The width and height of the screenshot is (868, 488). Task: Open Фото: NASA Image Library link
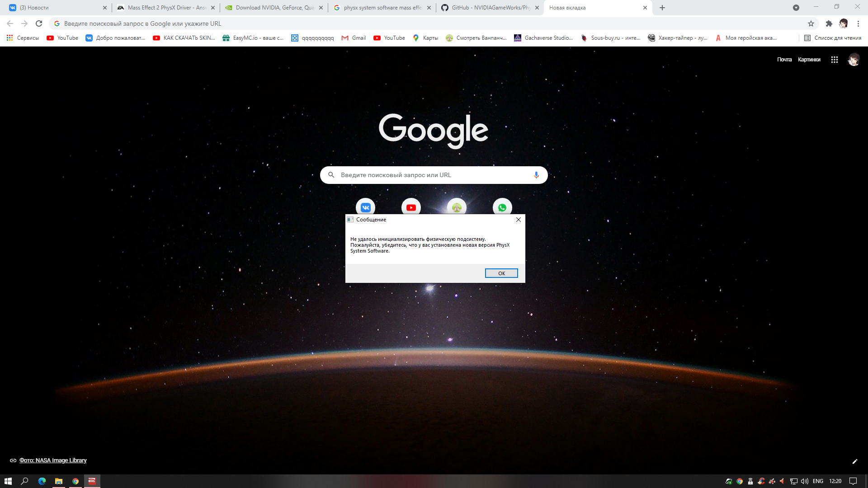(53, 460)
